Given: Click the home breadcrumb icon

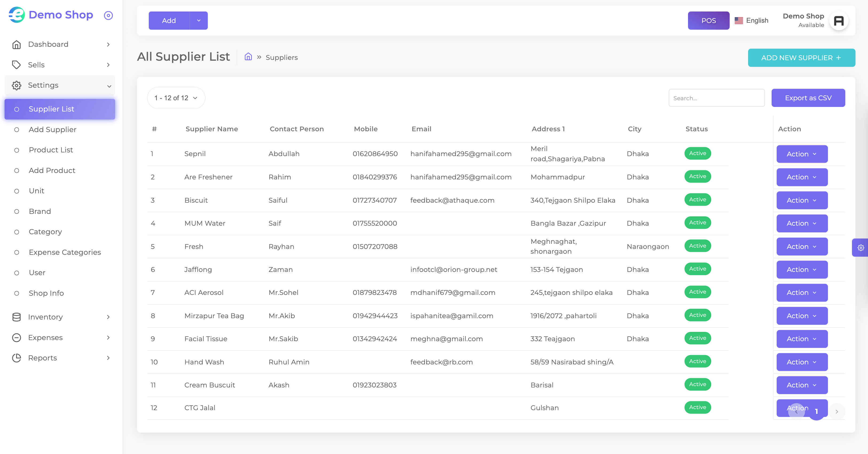Looking at the screenshot, I should [x=248, y=57].
